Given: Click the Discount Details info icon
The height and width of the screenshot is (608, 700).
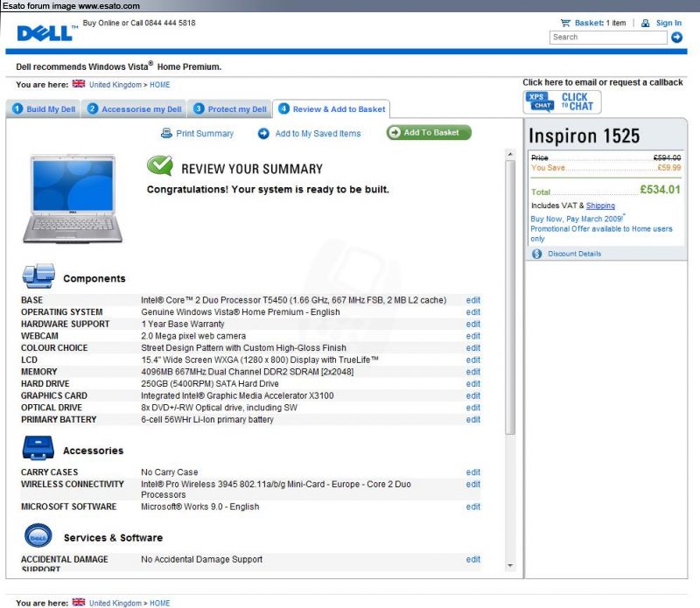Looking at the screenshot, I should click(x=537, y=254).
